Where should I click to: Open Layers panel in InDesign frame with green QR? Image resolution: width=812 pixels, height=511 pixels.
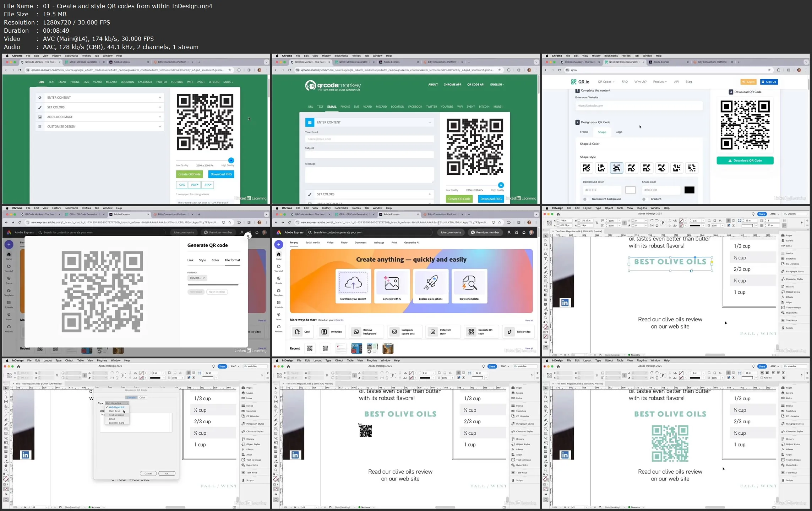tap(789, 393)
